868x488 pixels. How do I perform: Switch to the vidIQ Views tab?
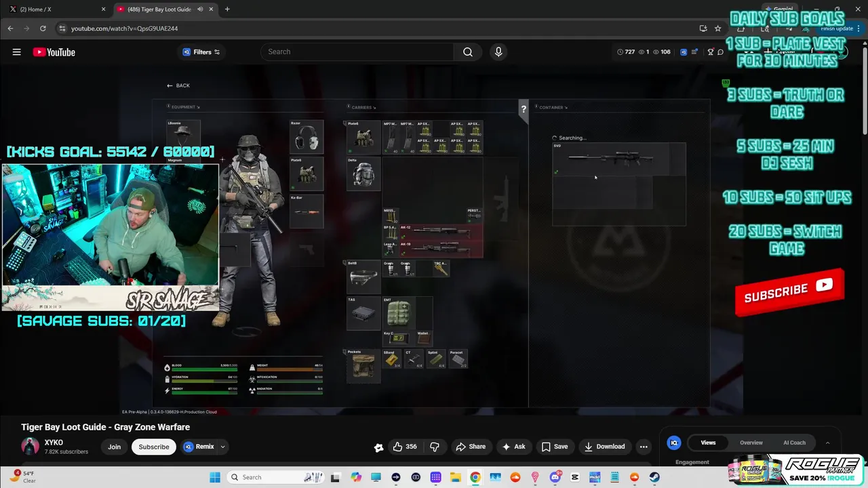[708, 443]
